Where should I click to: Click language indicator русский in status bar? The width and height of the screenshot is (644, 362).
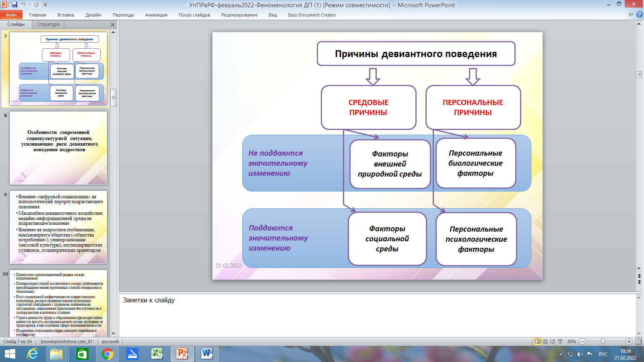tap(110, 341)
